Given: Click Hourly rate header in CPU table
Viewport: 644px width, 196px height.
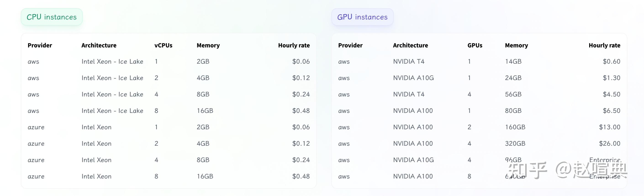Looking at the screenshot, I should pyautogui.click(x=294, y=45).
